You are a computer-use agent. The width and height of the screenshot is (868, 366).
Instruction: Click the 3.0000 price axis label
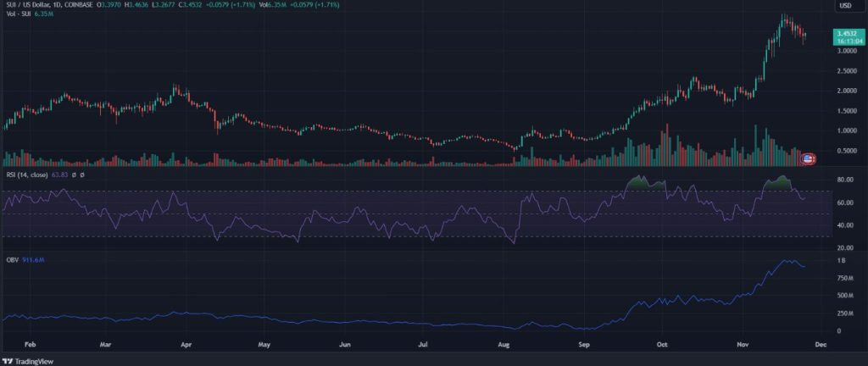pyautogui.click(x=847, y=51)
